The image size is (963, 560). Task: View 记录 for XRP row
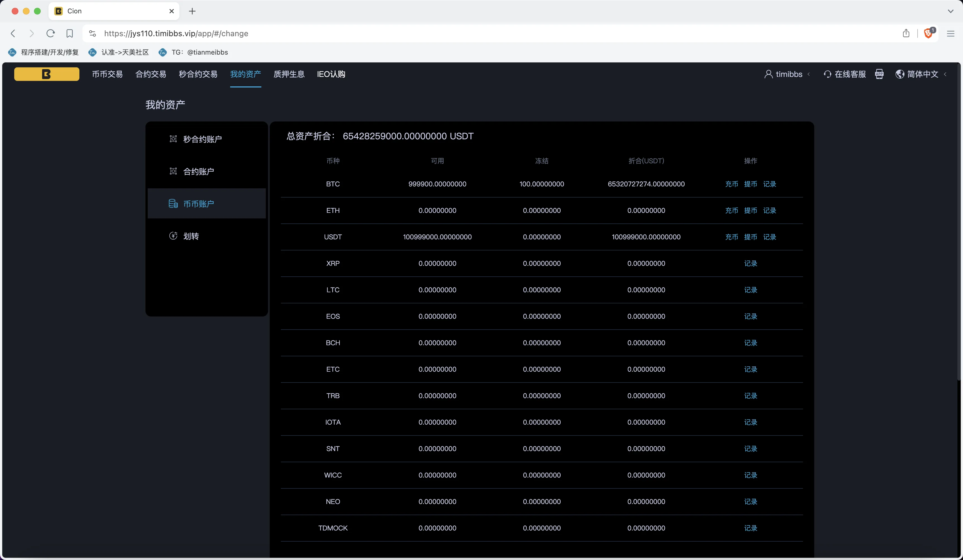(750, 264)
